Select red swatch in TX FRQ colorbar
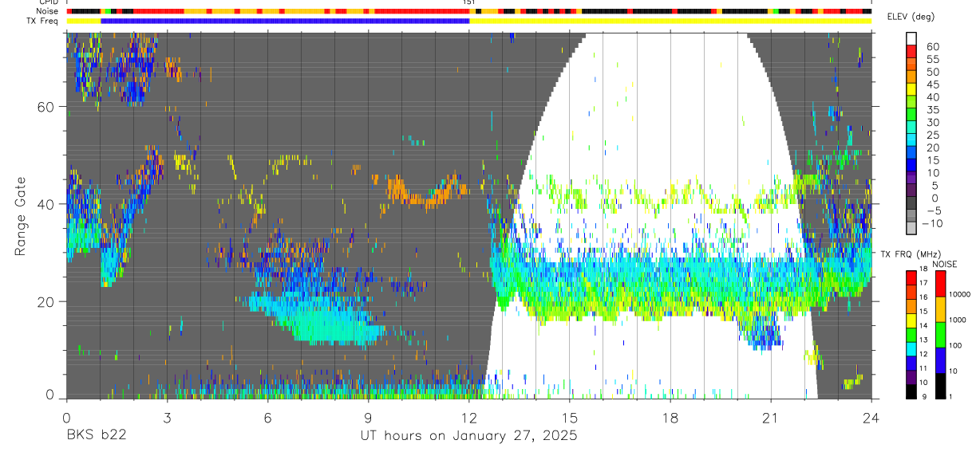This screenshot has height=452, width=980. point(911,277)
